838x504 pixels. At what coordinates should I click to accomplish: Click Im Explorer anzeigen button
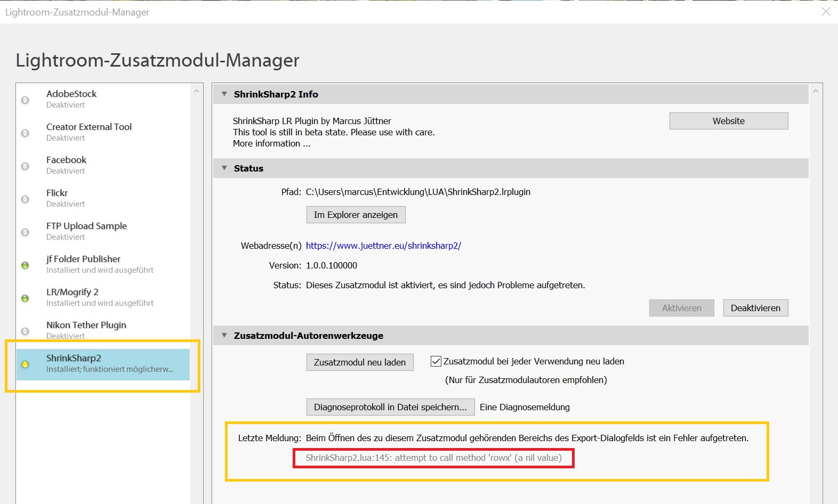(x=356, y=215)
